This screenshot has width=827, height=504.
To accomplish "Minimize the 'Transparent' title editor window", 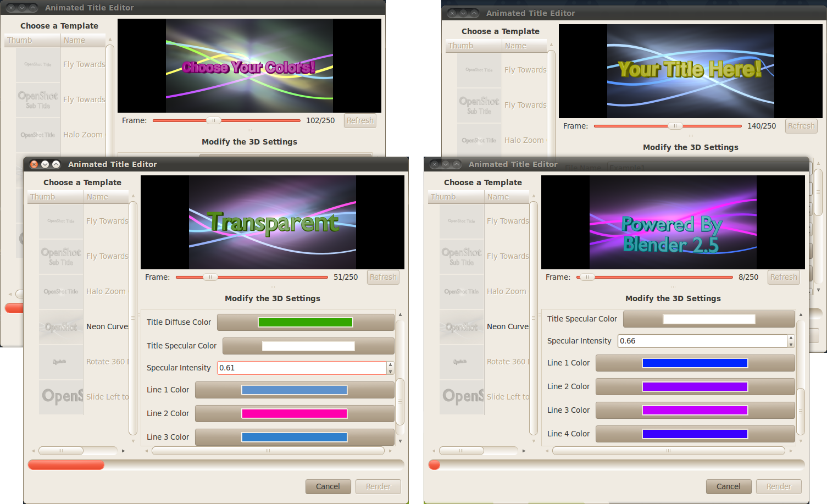I will [45, 164].
